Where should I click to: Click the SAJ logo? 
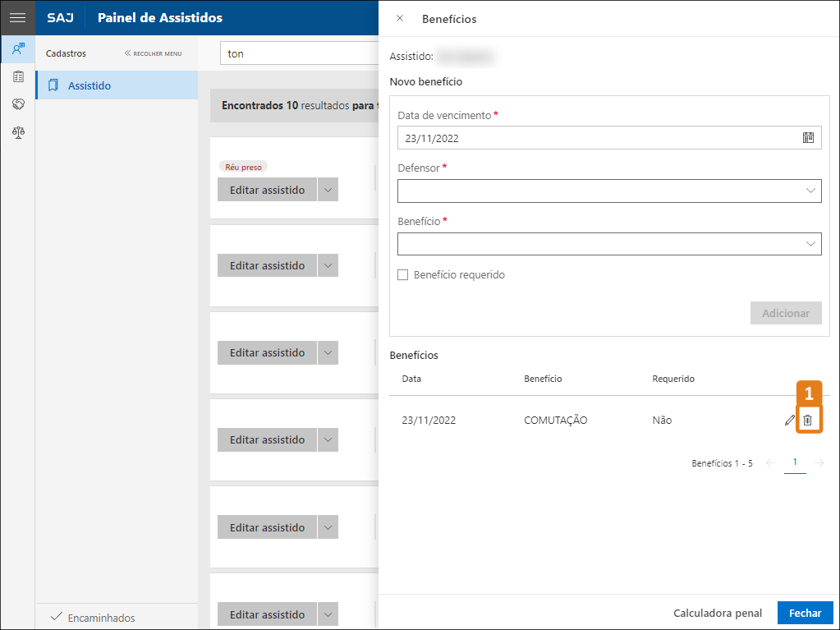pos(60,18)
